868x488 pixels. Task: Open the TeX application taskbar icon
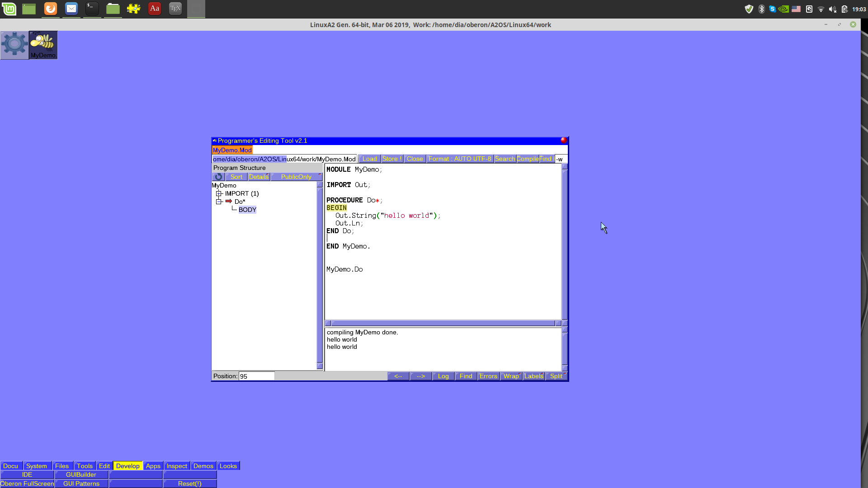175,9
